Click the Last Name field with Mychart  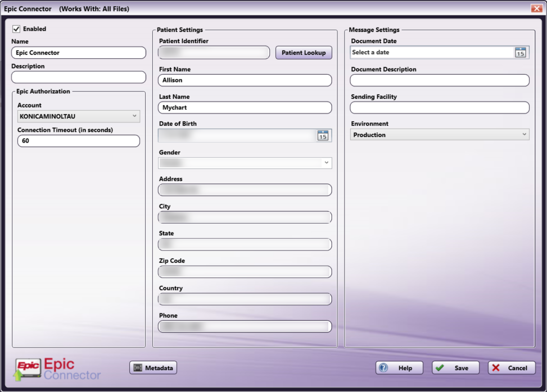tap(245, 108)
